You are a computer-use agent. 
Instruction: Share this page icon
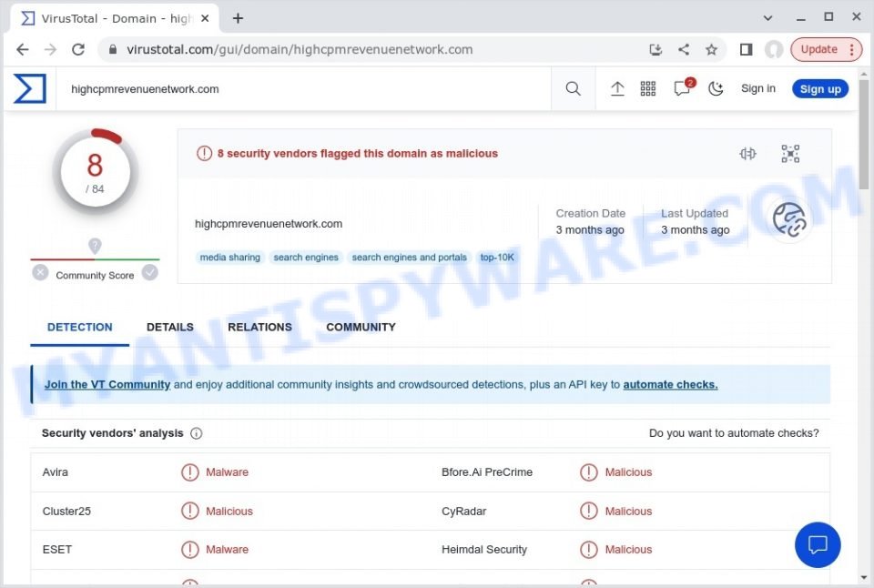(684, 49)
